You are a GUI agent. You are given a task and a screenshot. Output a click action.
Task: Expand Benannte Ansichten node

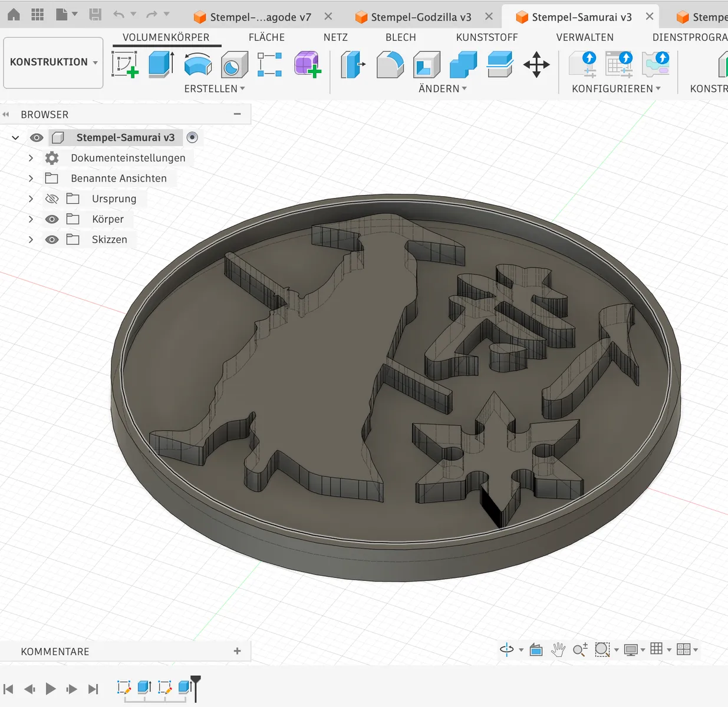click(31, 178)
